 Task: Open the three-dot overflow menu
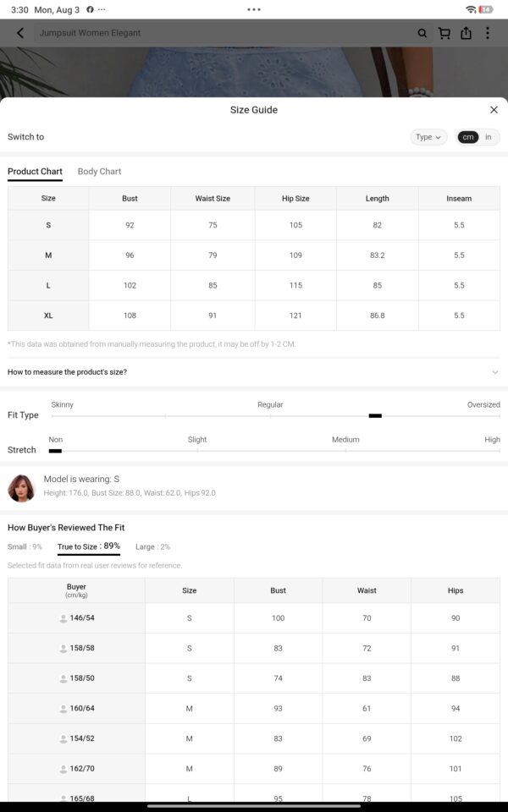[488, 33]
